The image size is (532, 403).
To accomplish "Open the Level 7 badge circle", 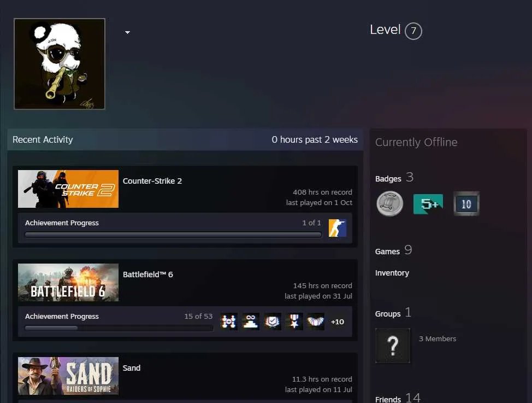I will click(413, 31).
